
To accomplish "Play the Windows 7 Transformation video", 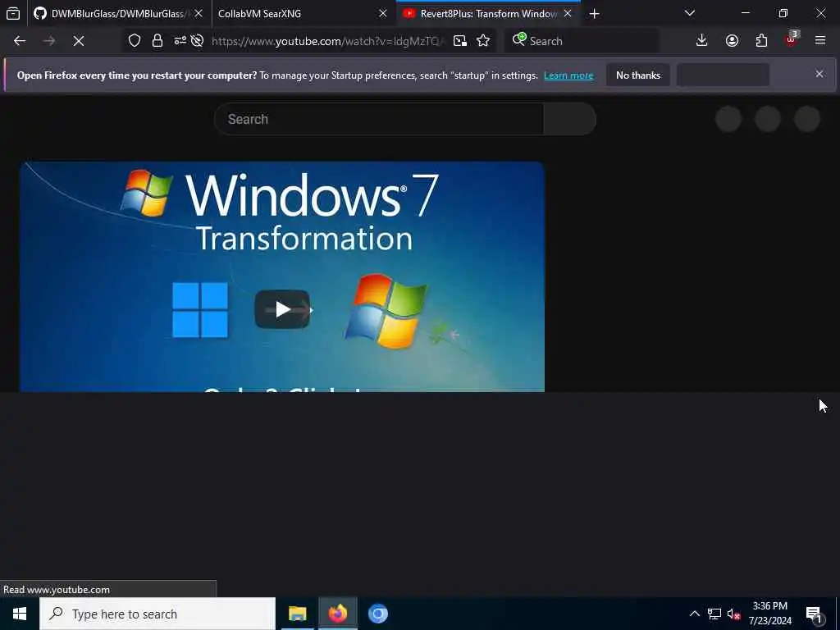I will click(282, 309).
